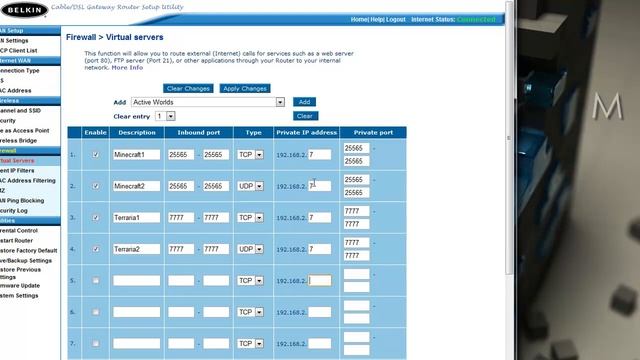Open WAN Ping Blocking page
The image size is (640, 360).
click(x=22, y=200)
